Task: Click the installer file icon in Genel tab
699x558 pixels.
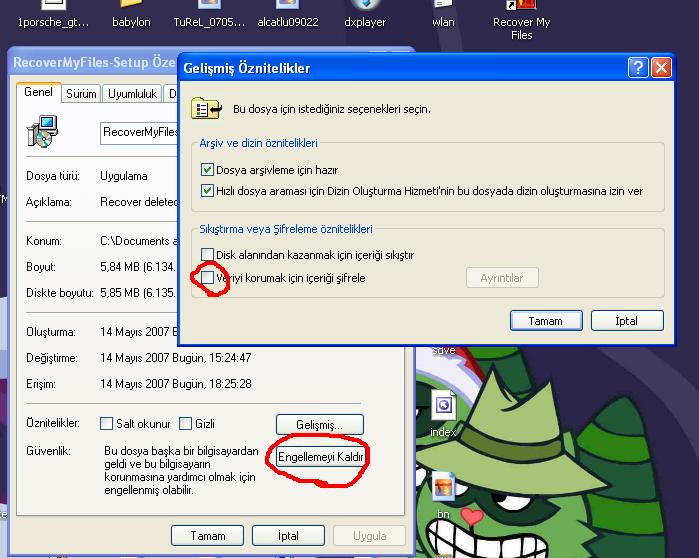Action: coord(43,131)
